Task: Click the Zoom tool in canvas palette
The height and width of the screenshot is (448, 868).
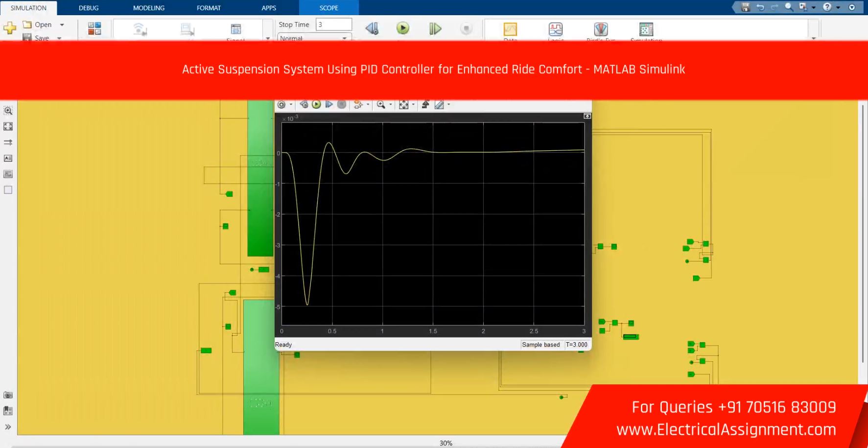Action: [8, 111]
